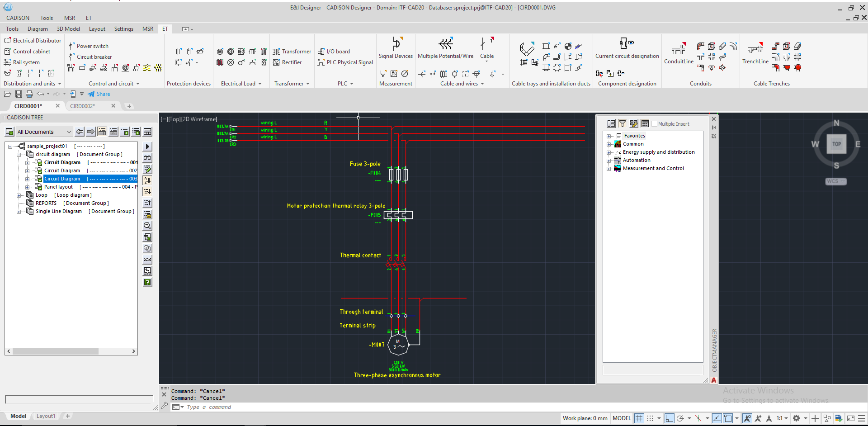The image size is (868, 426).
Task: Toggle grid display in the status bar
Action: tap(639, 418)
